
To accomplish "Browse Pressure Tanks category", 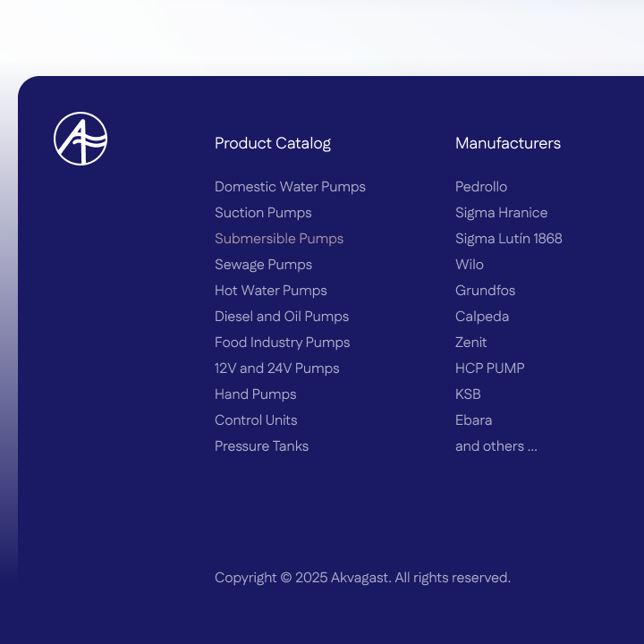I will pyautogui.click(x=261, y=446).
